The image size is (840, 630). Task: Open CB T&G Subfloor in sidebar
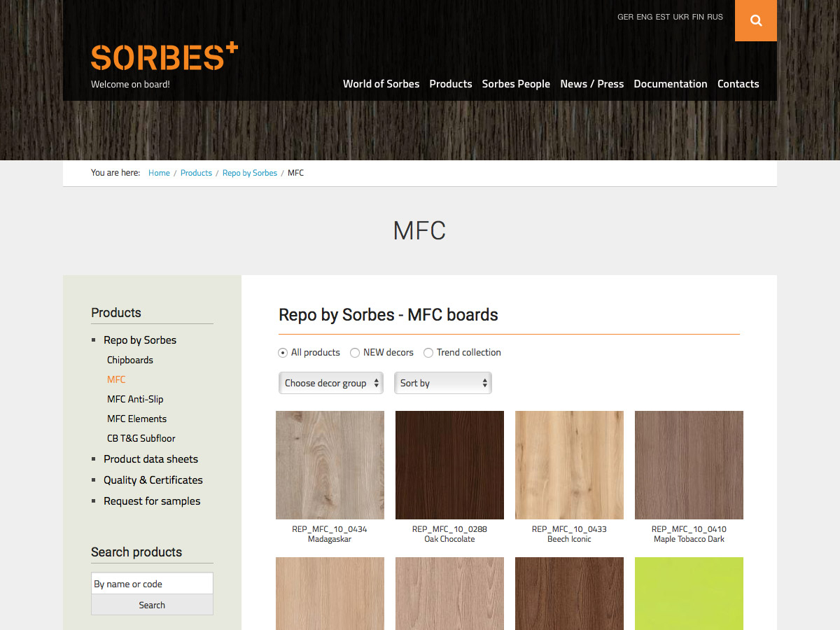tap(141, 438)
